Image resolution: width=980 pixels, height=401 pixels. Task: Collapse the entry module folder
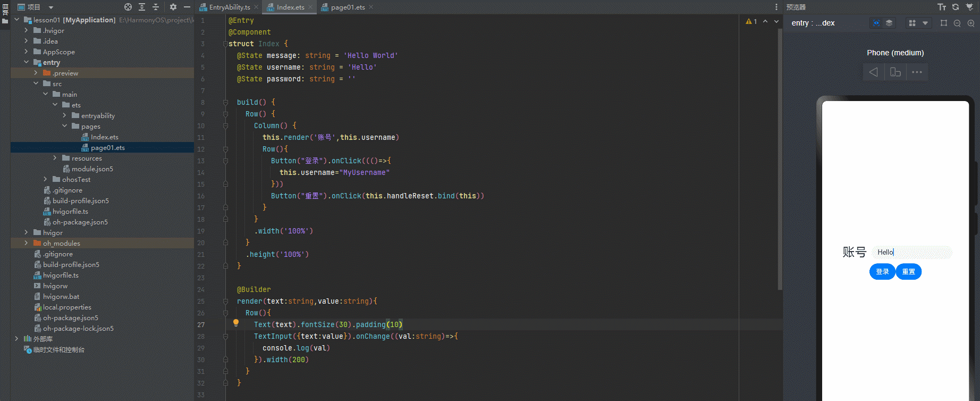click(26, 62)
